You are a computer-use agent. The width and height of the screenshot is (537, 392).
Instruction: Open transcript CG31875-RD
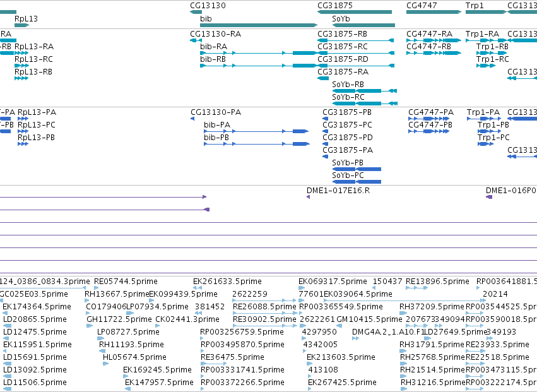[343, 59]
